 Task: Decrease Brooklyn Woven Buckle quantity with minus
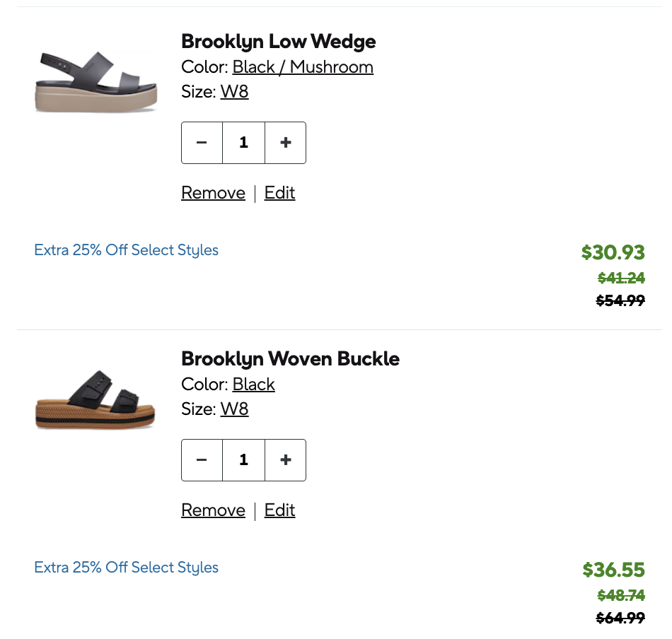pos(202,460)
